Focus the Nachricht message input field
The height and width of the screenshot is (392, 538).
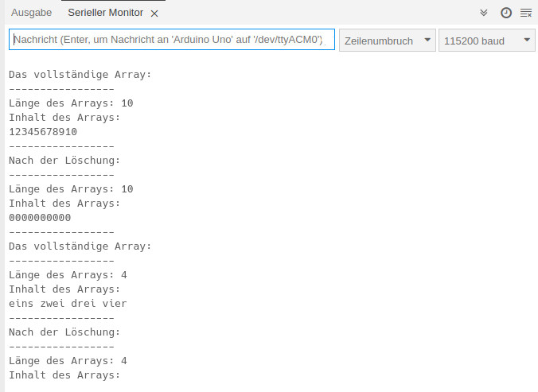(x=171, y=40)
